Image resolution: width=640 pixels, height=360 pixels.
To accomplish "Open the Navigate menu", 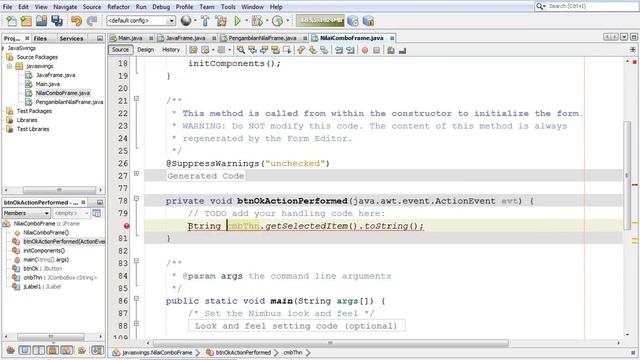I will [65, 7].
